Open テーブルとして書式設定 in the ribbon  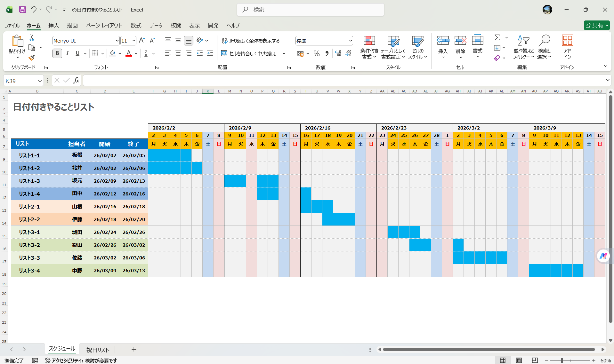393,47
